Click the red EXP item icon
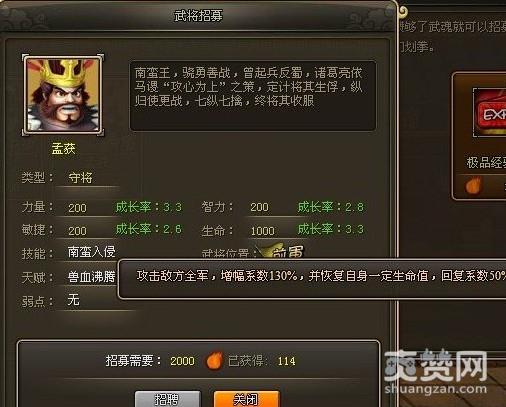The image size is (506, 407). [x=490, y=113]
